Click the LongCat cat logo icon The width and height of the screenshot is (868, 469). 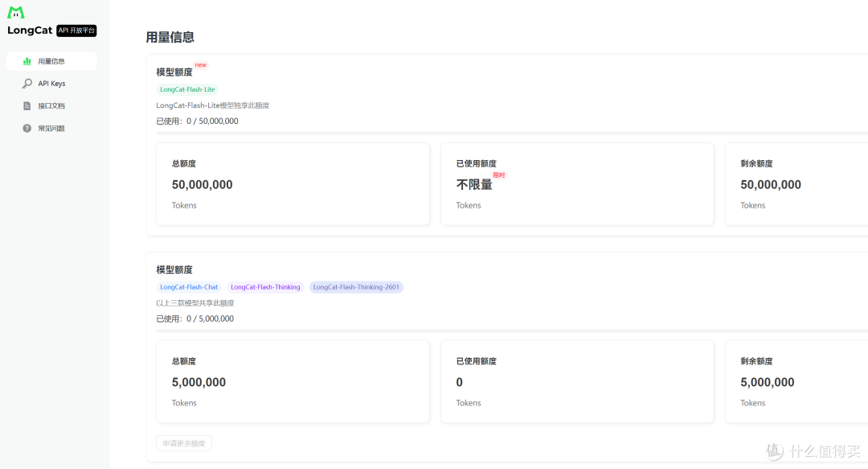coord(15,12)
